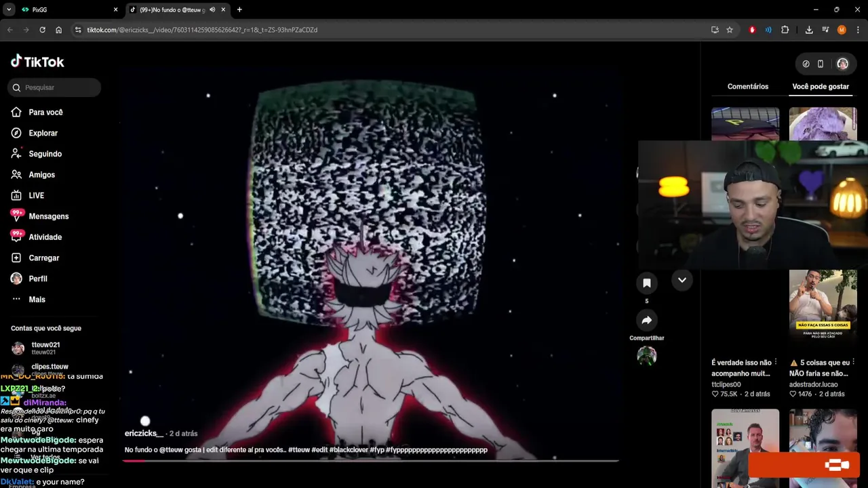Open the coins icon in top pill
Viewport: 868px width, 488px height.
click(806, 64)
